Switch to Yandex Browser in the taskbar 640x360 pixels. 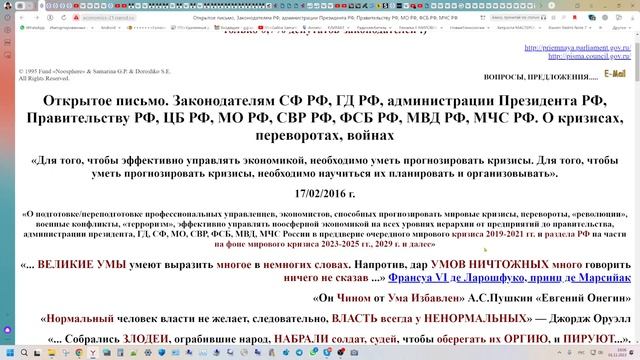[93, 353]
